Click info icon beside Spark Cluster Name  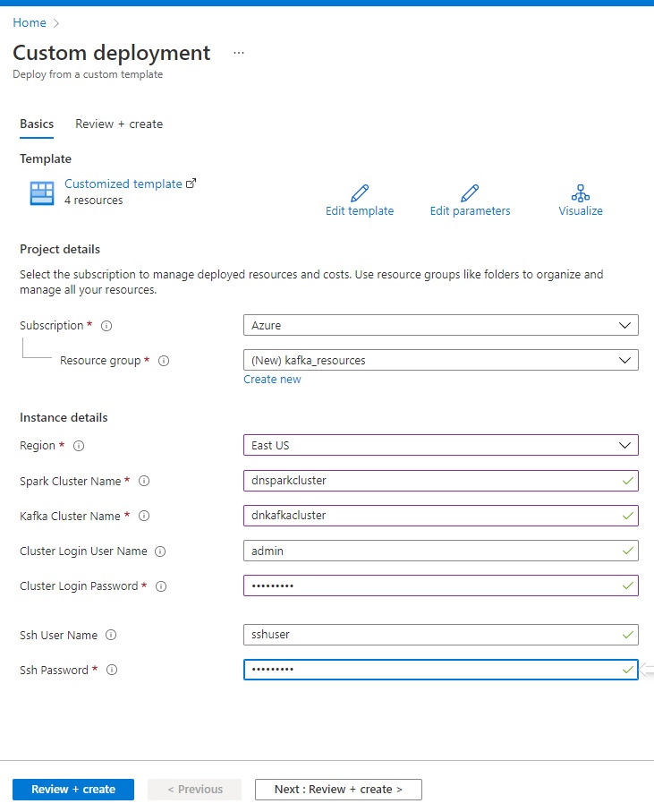point(144,481)
